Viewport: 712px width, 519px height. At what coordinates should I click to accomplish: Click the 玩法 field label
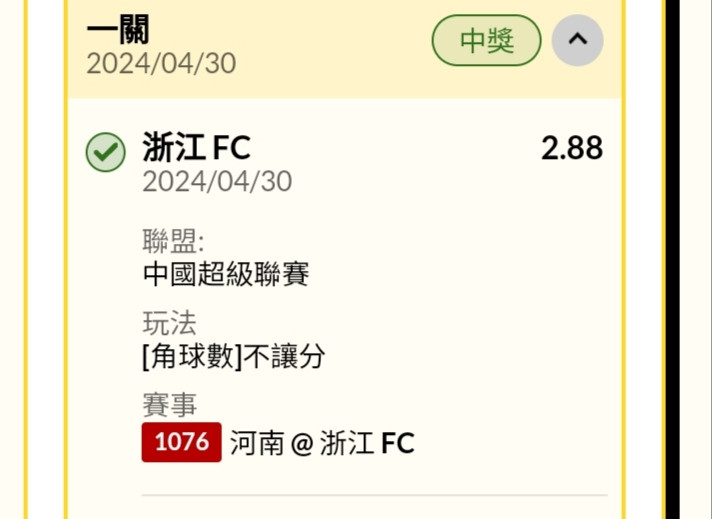pos(169,323)
